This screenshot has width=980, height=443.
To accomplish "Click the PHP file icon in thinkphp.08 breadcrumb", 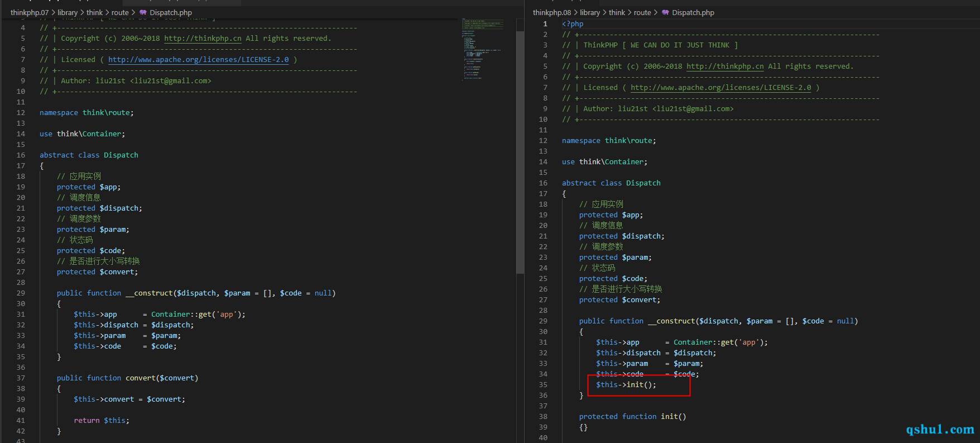I will pos(665,12).
